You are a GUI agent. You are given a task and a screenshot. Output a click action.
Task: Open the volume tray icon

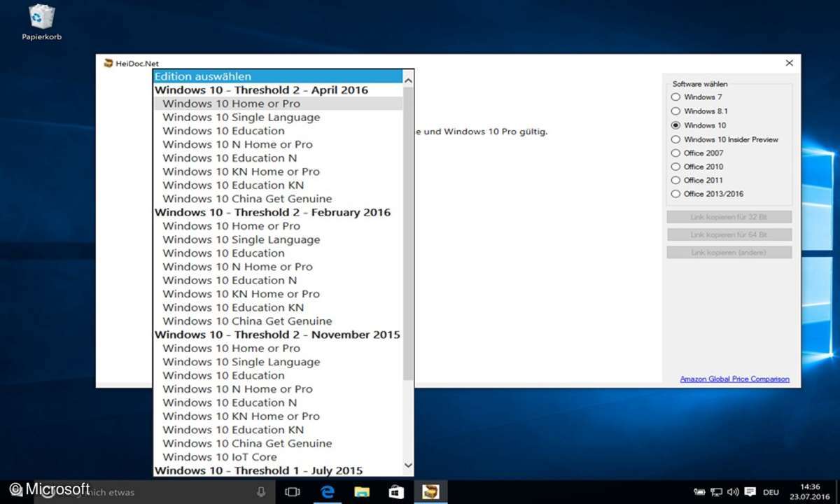pyautogui.click(x=733, y=492)
